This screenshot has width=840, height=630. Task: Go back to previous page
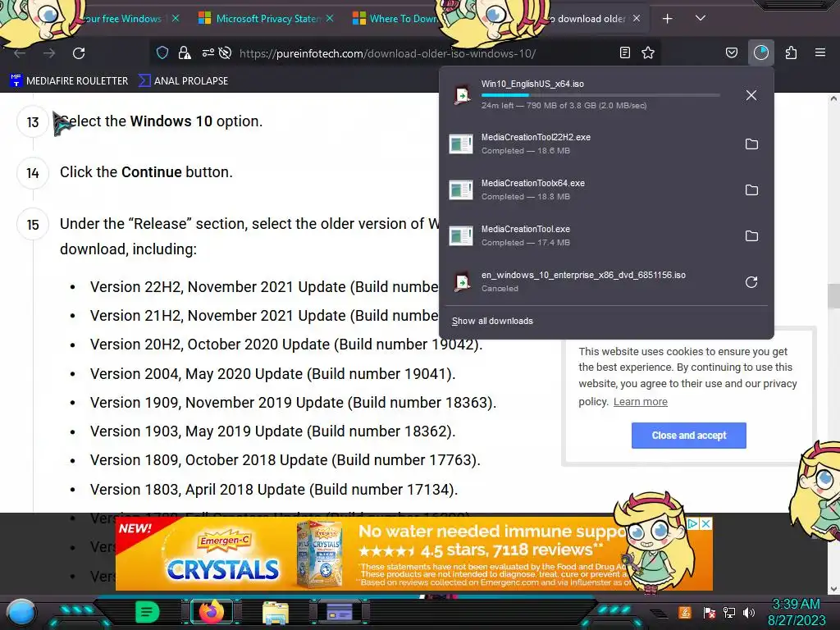pyautogui.click(x=20, y=53)
